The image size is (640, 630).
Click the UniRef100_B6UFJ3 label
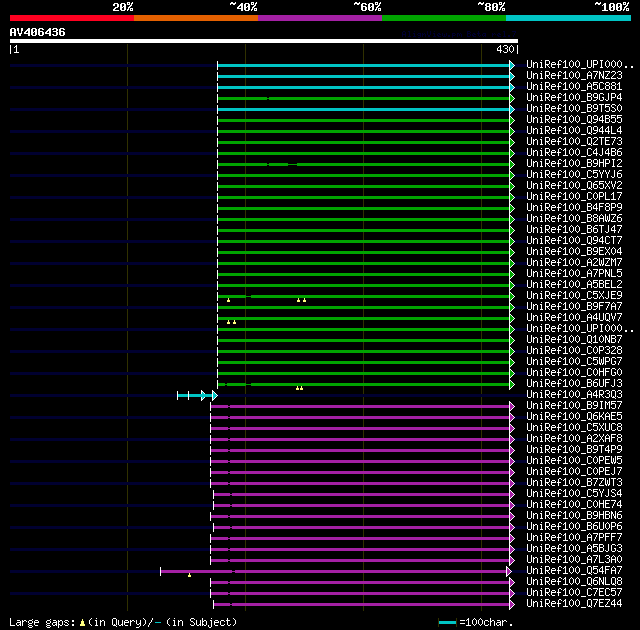click(x=574, y=384)
